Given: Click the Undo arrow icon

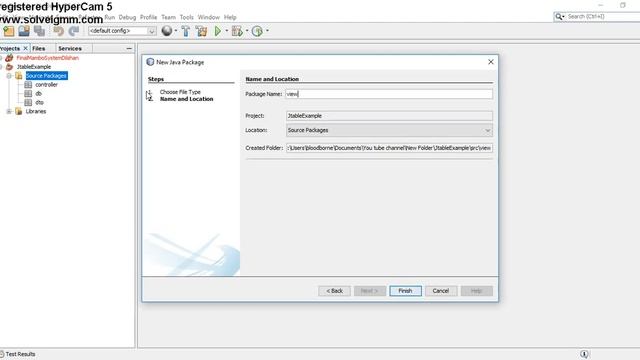Looking at the screenshot, I should coord(59,31).
